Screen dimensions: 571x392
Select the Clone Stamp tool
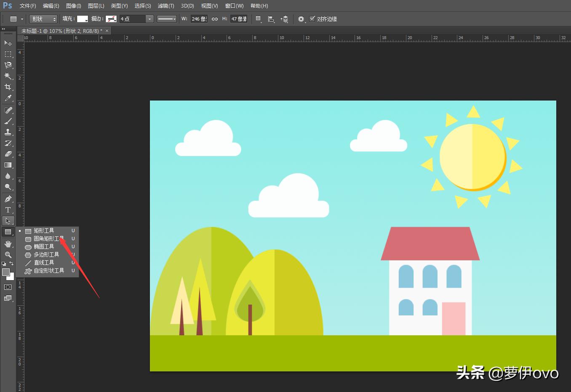click(8, 132)
